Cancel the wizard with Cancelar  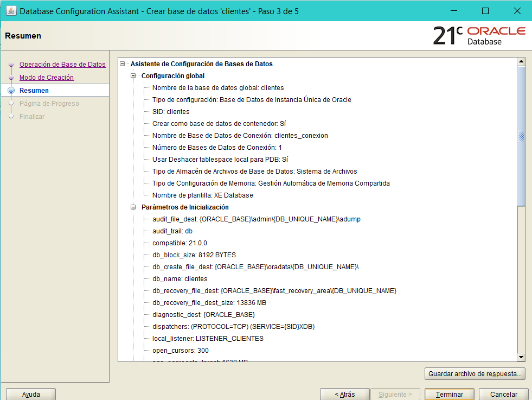[x=503, y=394]
